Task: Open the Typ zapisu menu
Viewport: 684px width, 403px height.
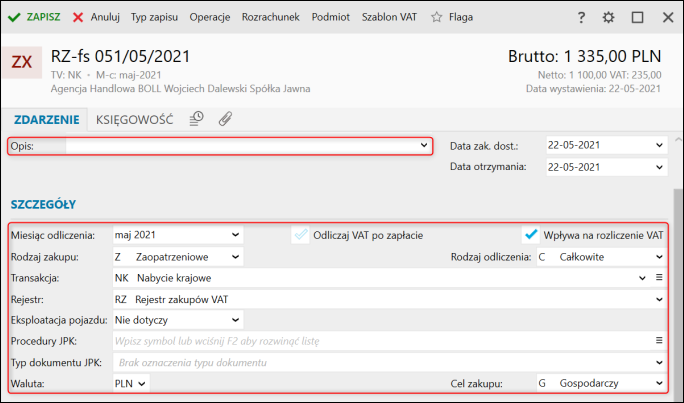Action: click(x=154, y=17)
